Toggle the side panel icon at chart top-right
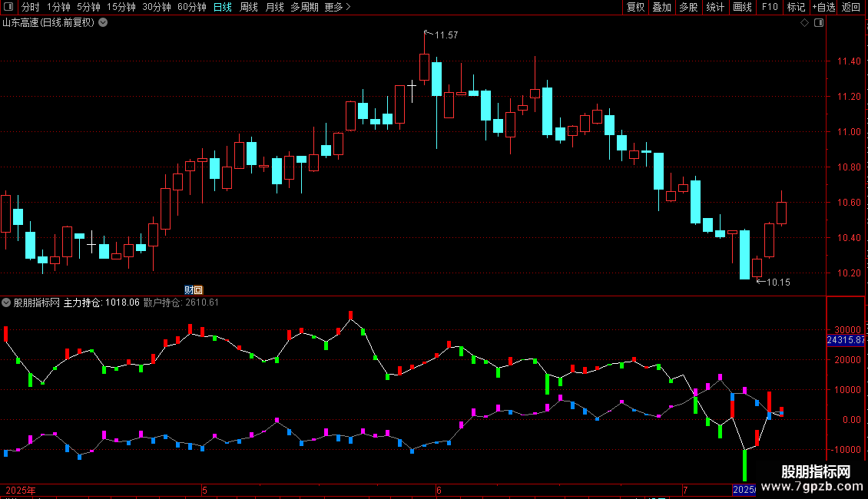 (819, 23)
